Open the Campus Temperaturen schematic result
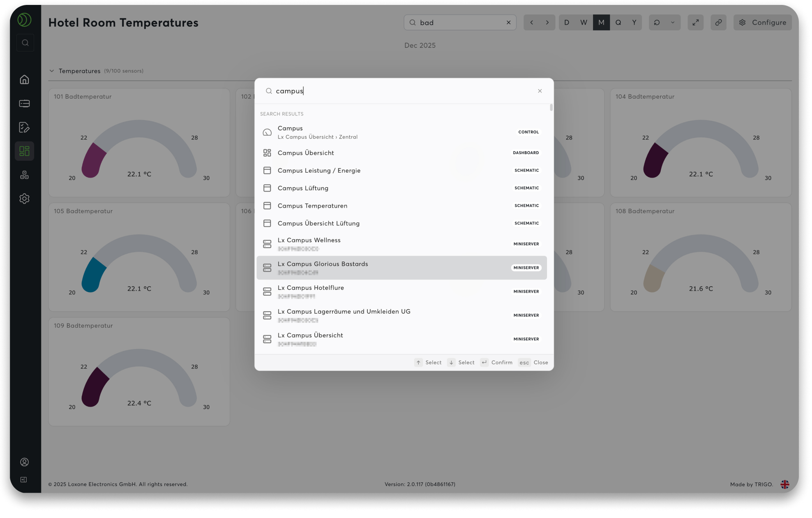This screenshot has width=812, height=518. (x=402, y=206)
